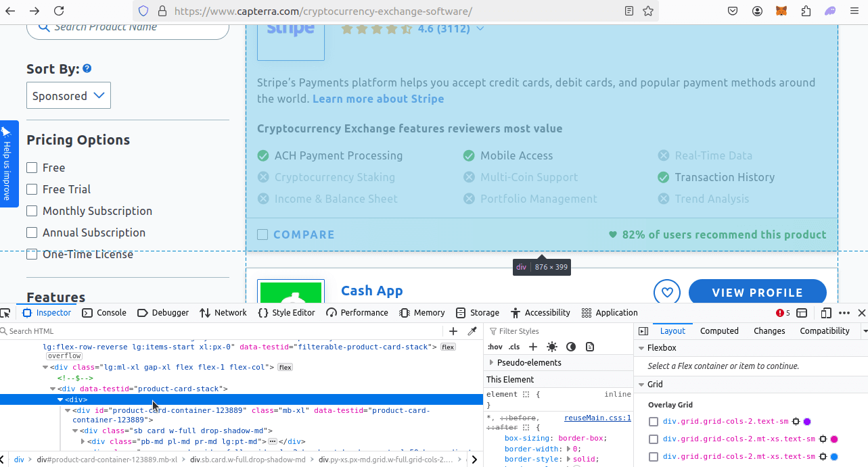
Task: Toggle :hov pseudo-class panel
Action: click(x=495, y=347)
